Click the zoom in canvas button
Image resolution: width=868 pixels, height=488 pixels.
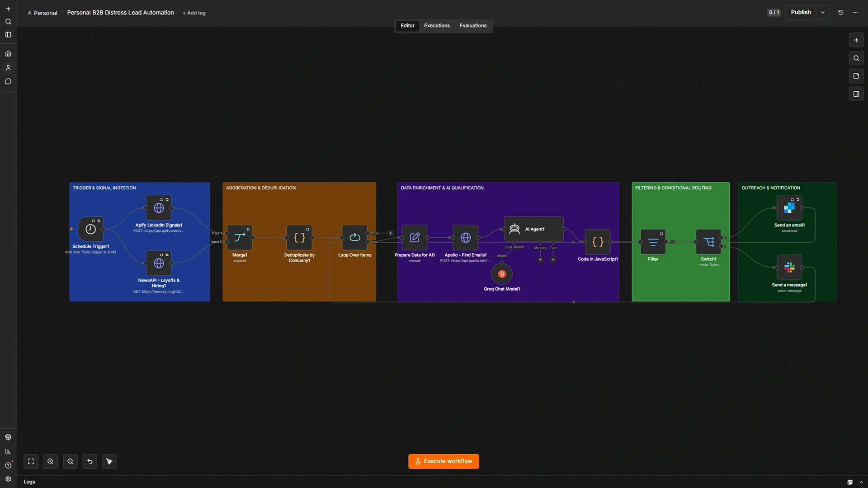pos(51,461)
